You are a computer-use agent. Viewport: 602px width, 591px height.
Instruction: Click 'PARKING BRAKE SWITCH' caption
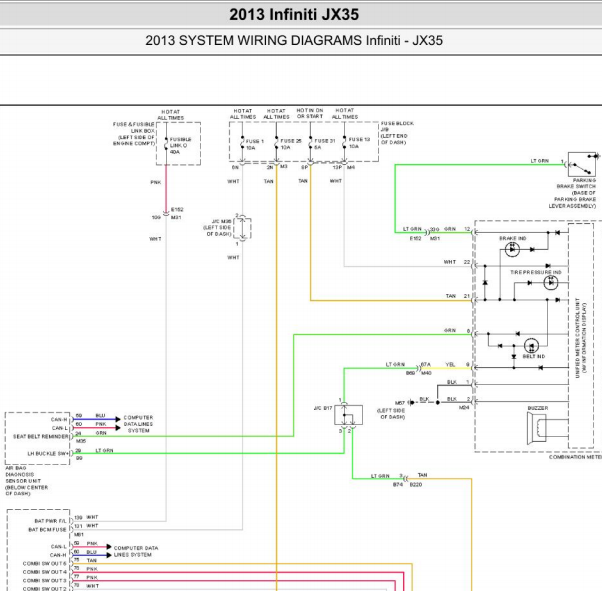577,183
